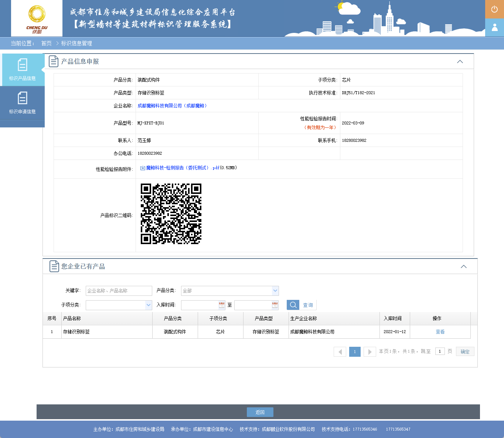Go to 首页 in breadcrumb

pos(46,43)
